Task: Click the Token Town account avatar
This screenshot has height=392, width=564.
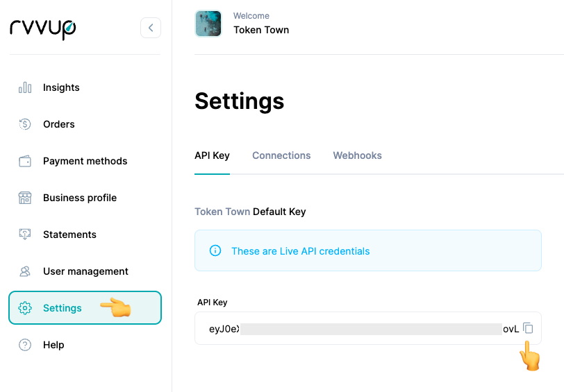Action: click(208, 24)
